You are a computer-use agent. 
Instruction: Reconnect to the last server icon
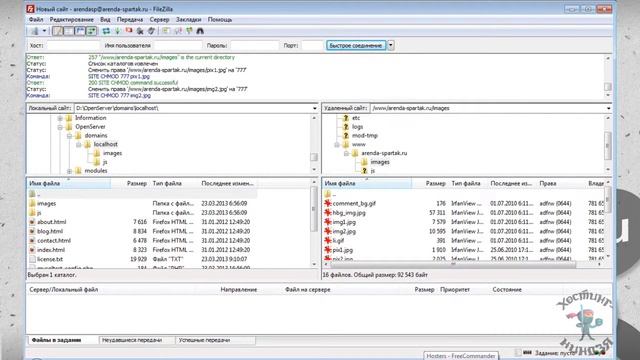(x=151, y=31)
